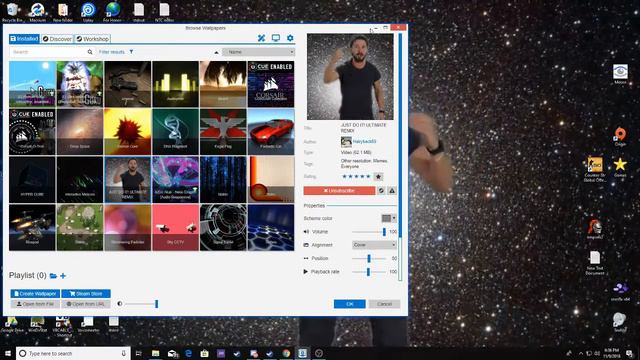Click the favorite star button beside rating
Screen dimensions: 640x360
point(378,177)
